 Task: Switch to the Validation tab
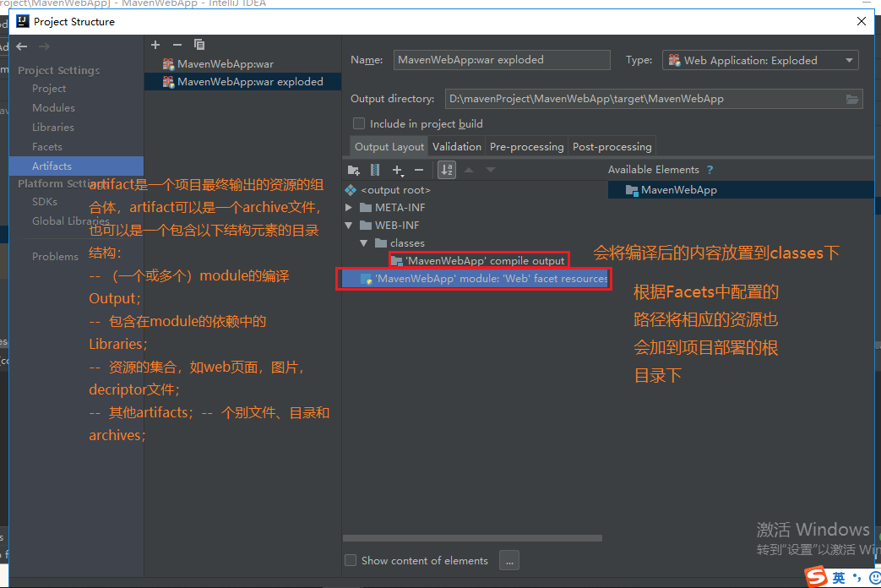tap(457, 147)
